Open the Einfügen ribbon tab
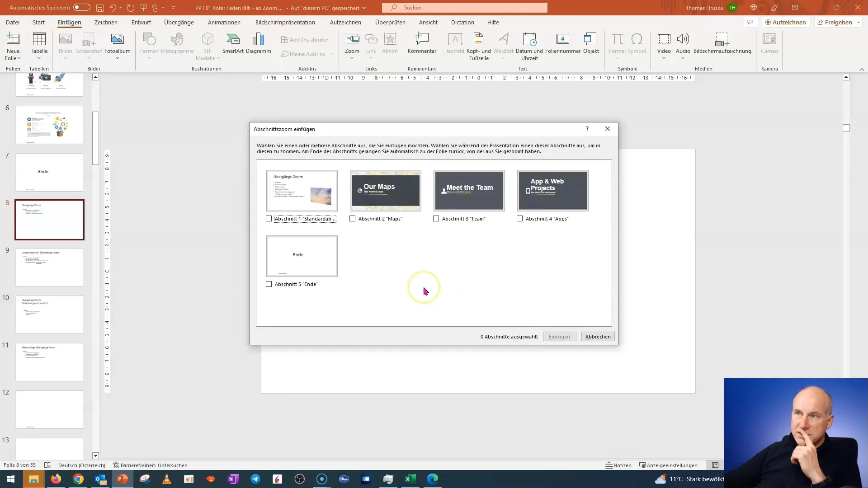The height and width of the screenshot is (488, 868). click(69, 22)
